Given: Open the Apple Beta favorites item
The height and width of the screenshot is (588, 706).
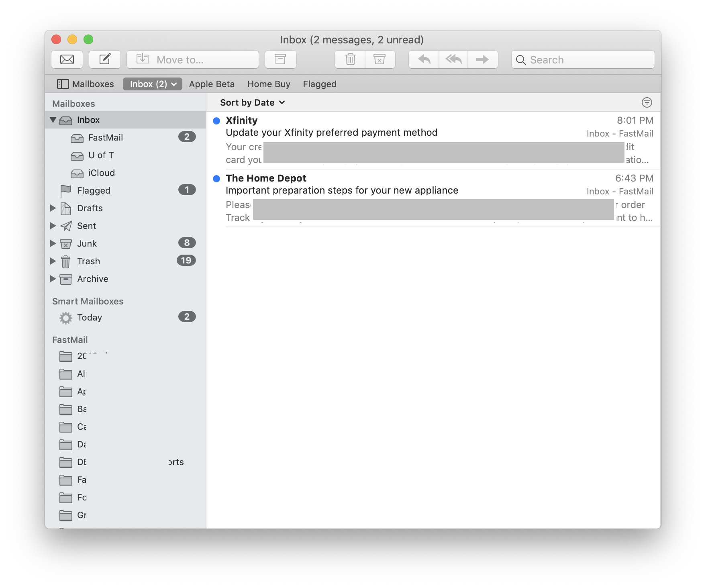Looking at the screenshot, I should [212, 84].
